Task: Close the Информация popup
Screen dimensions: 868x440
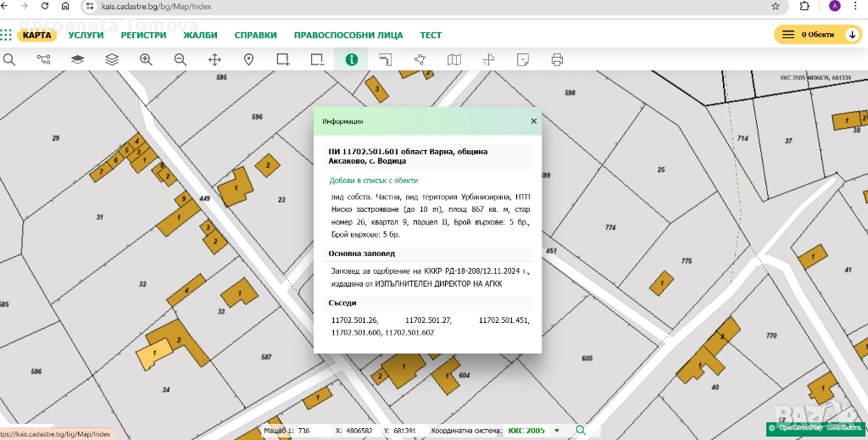Action: tap(533, 121)
